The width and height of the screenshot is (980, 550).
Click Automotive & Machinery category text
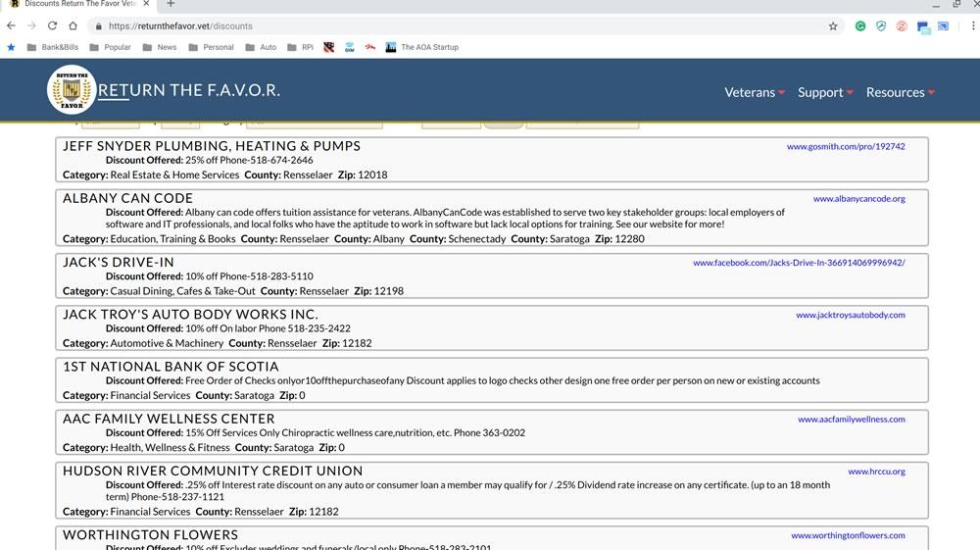tap(167, 343)
